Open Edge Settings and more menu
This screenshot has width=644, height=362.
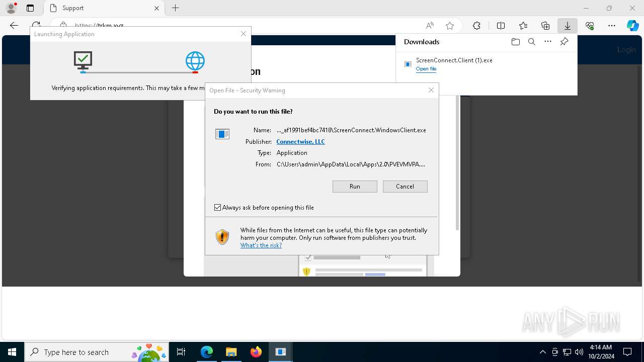tap(612, 26)
